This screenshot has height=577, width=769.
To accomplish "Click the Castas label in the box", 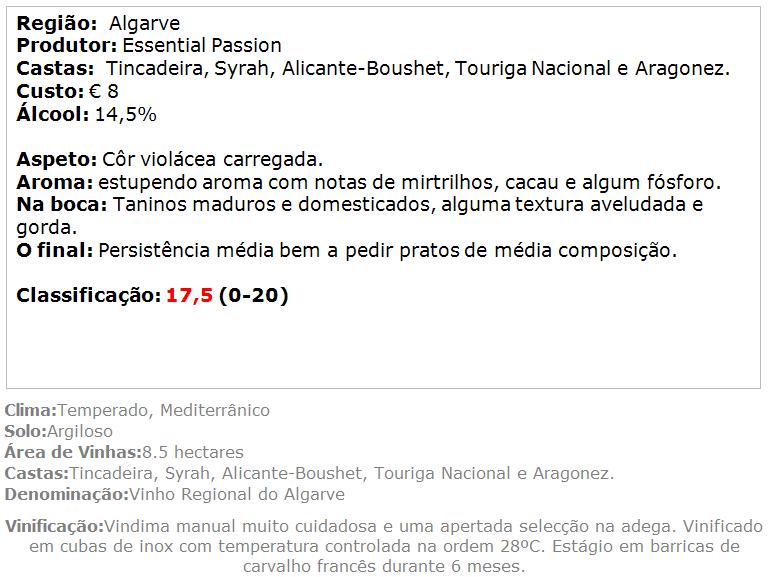I will [x=55, y=68].
